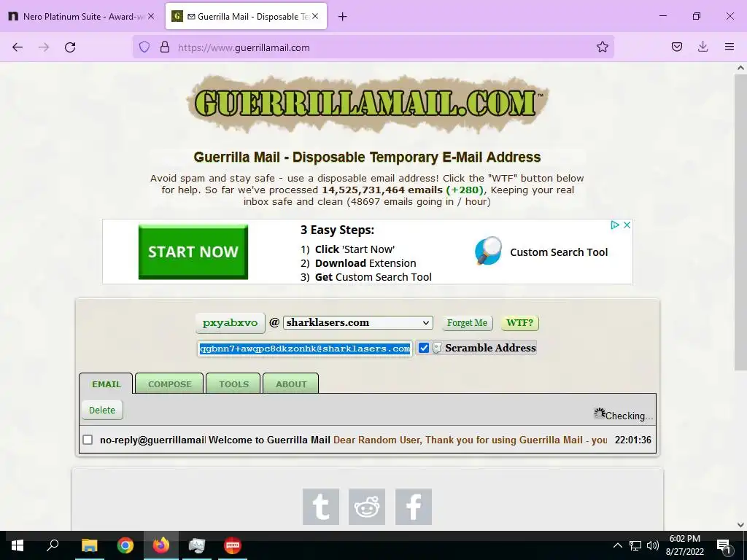Open the Reddit share icon
Image resolution: width=747 pixels, height=560 pixels.
[367, 507]
